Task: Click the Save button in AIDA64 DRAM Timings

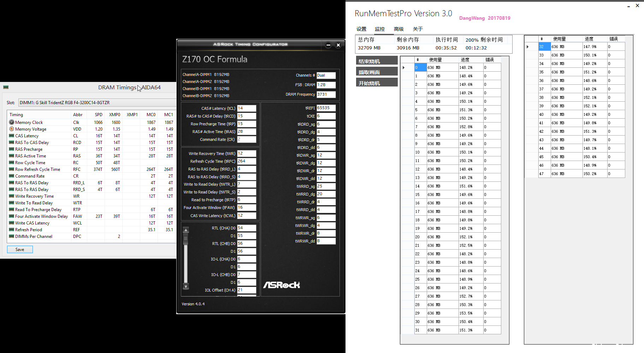Action: pyautogui.click(x=20, y=249)
